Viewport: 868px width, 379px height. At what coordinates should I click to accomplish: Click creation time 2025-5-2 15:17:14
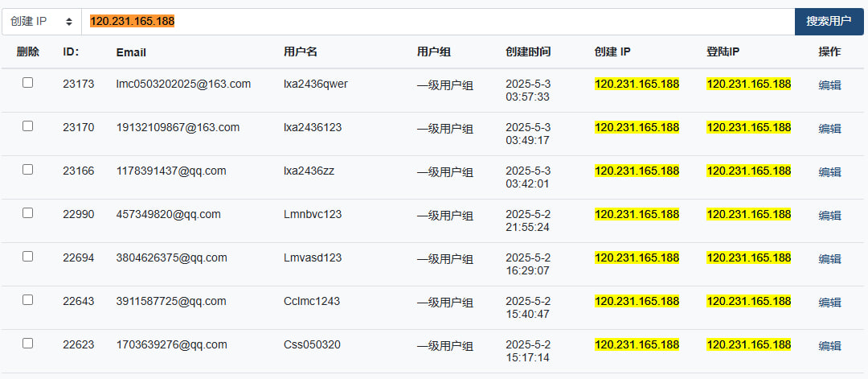pos(528,352)
